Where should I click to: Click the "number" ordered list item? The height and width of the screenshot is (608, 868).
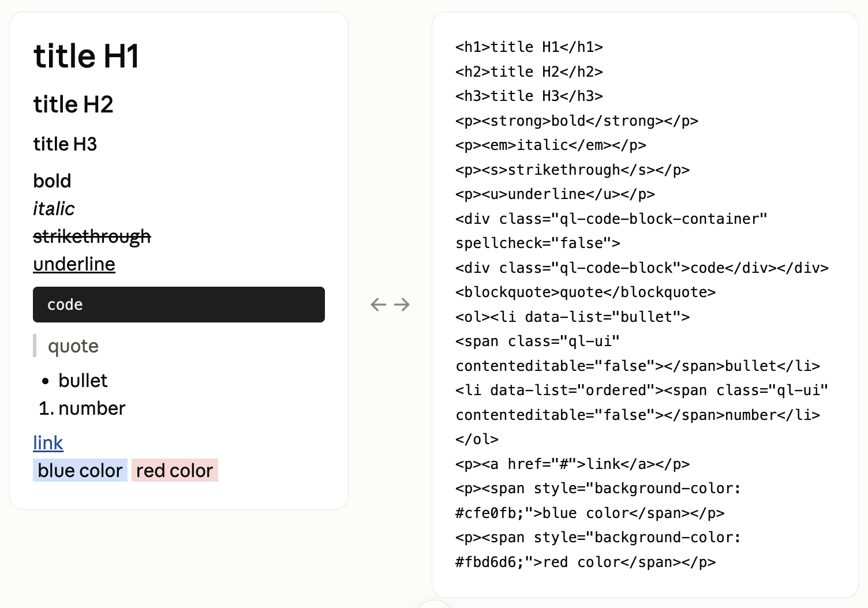click(92, 408)
